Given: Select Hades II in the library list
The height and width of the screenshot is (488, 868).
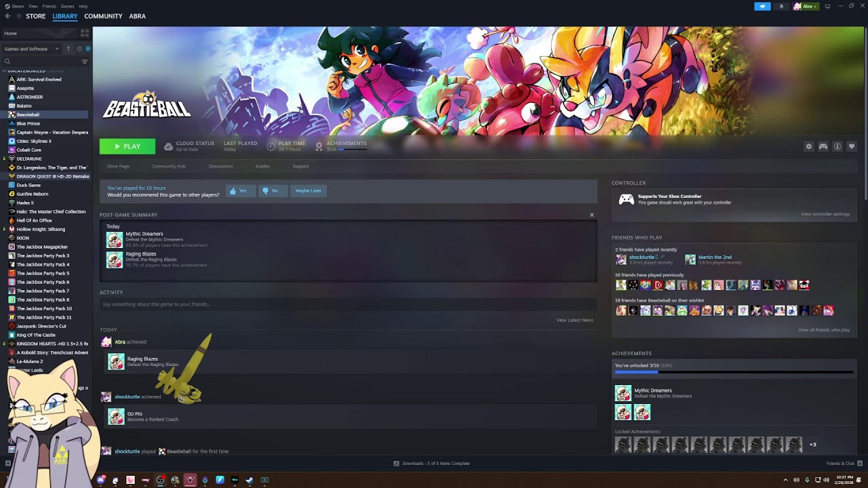Looking at the screenshot, I should (25, 203).
